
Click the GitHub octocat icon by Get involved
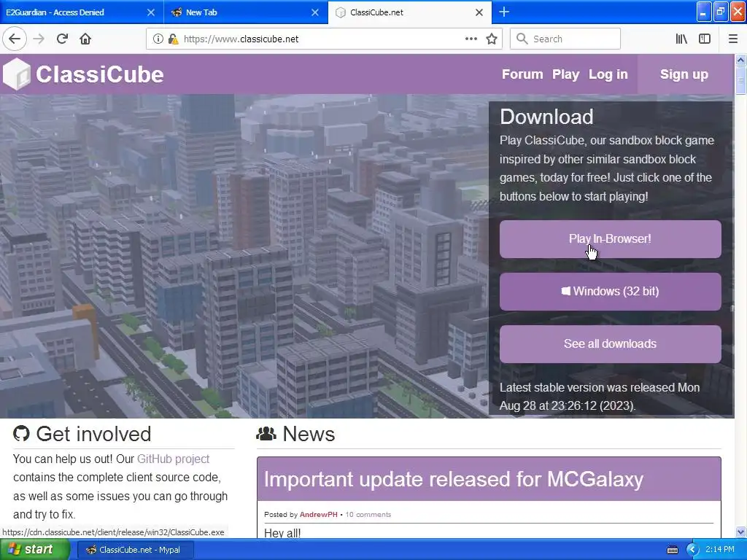(x=21, y=433)
